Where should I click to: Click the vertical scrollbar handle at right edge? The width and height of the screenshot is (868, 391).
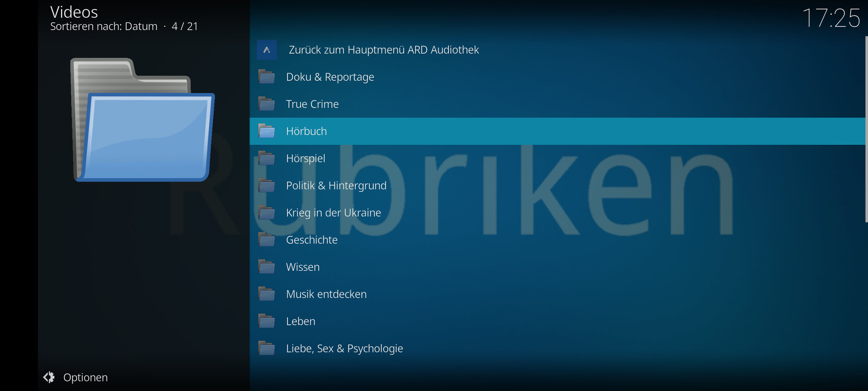(866, 129)
